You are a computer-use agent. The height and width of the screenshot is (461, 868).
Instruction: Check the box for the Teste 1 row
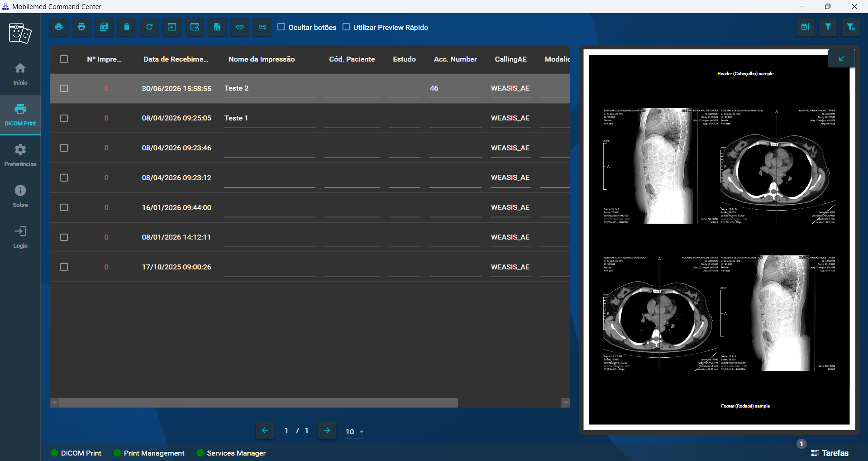coord(64,118)
